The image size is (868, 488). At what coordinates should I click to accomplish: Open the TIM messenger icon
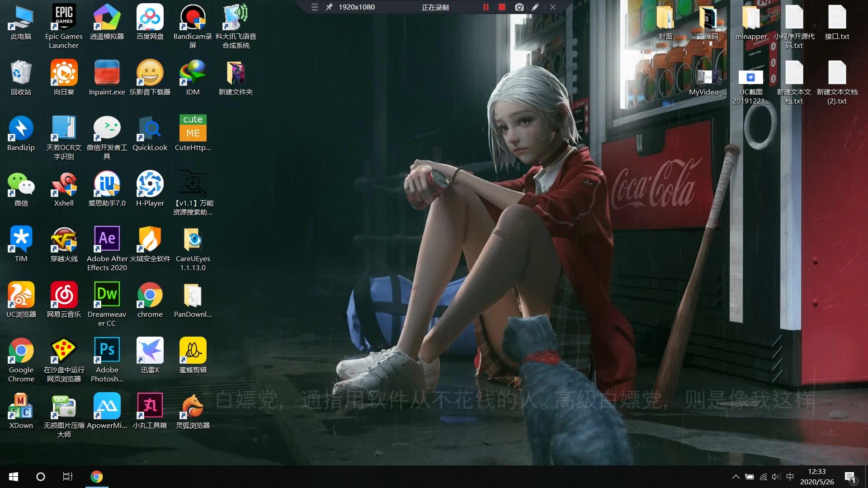coord(21,244)
